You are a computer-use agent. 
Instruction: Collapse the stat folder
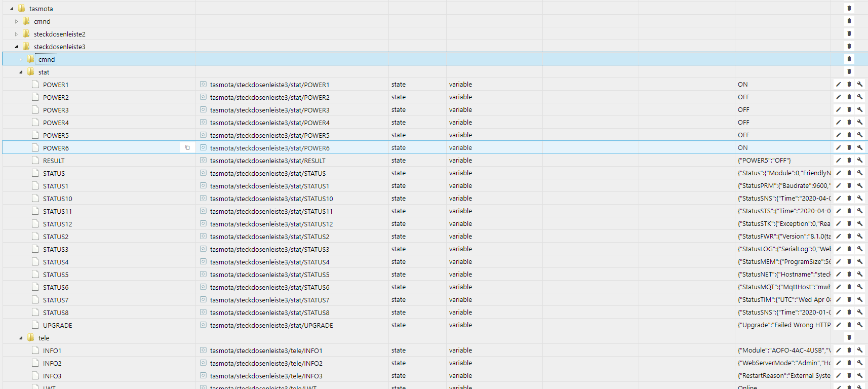[21, 72]
